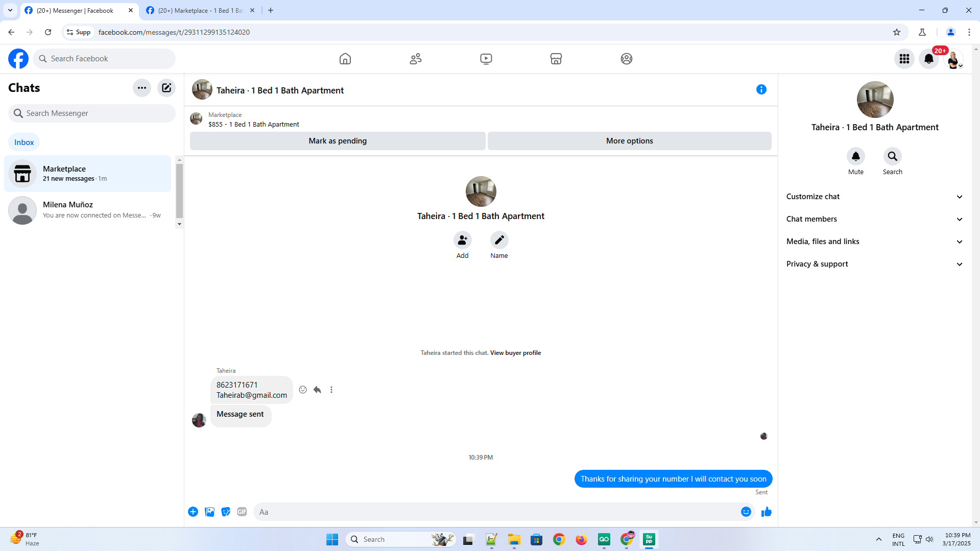Choose a GIF

(242, 512)
